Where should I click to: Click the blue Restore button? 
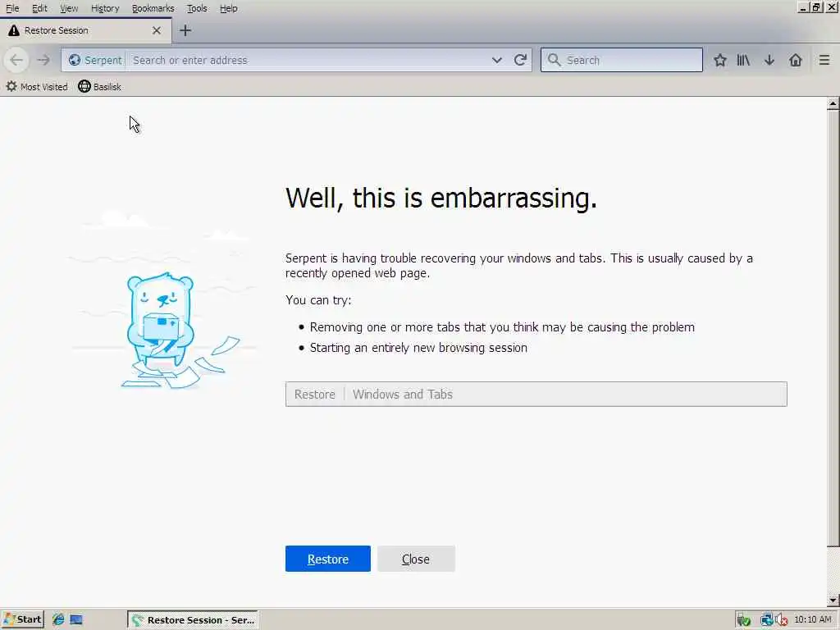[x=328, y=559]
